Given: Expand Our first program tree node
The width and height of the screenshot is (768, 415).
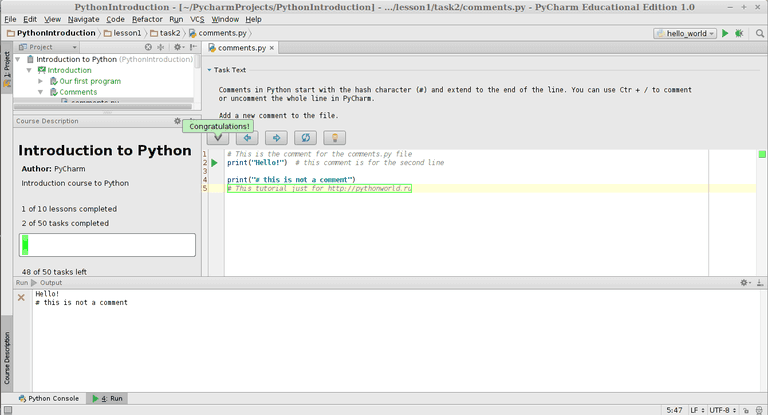Looking at the screenshot, I should (41, 81).
